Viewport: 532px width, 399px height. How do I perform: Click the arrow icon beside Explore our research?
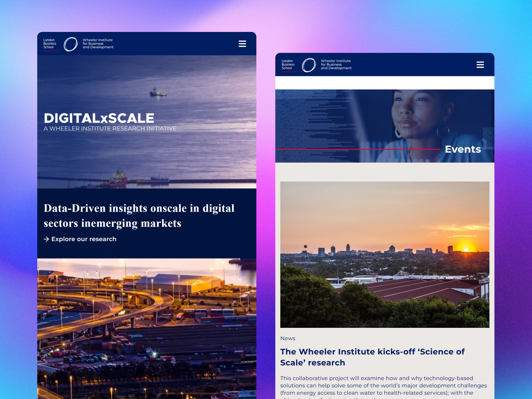46,239
